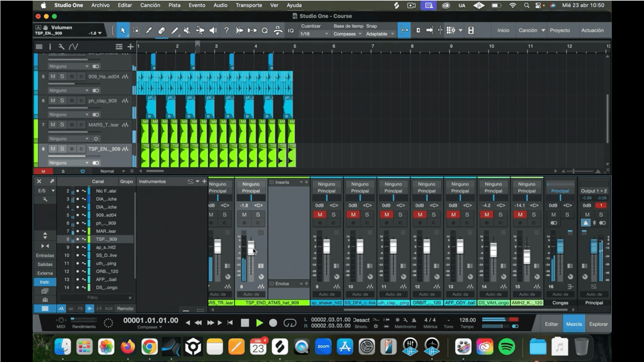Mute the 909_Ha..ed04 track

coord(53,76)
